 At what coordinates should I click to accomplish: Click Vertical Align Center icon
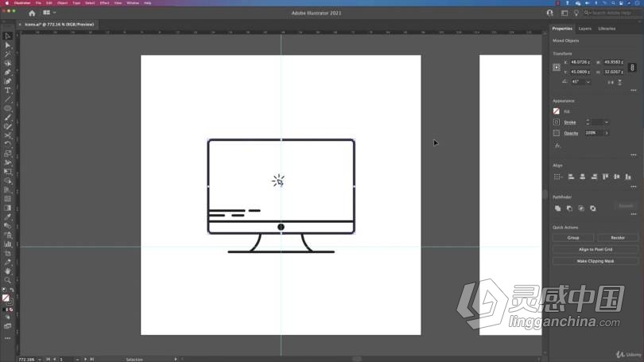click(x=617, y=177)
